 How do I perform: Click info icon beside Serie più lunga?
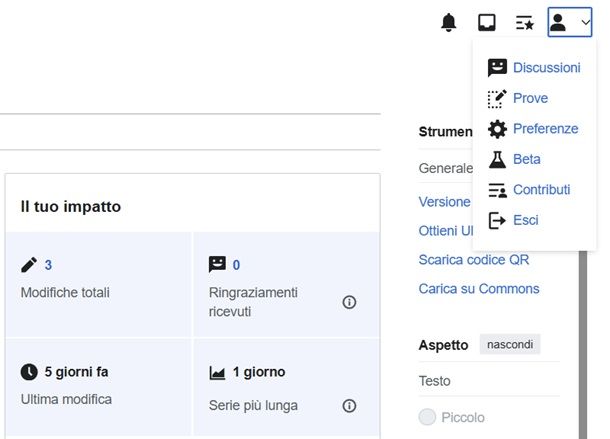pos(349,406)
